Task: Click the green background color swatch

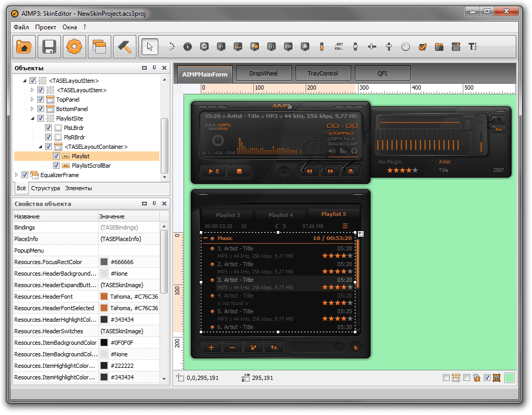Action: [509, 377]
